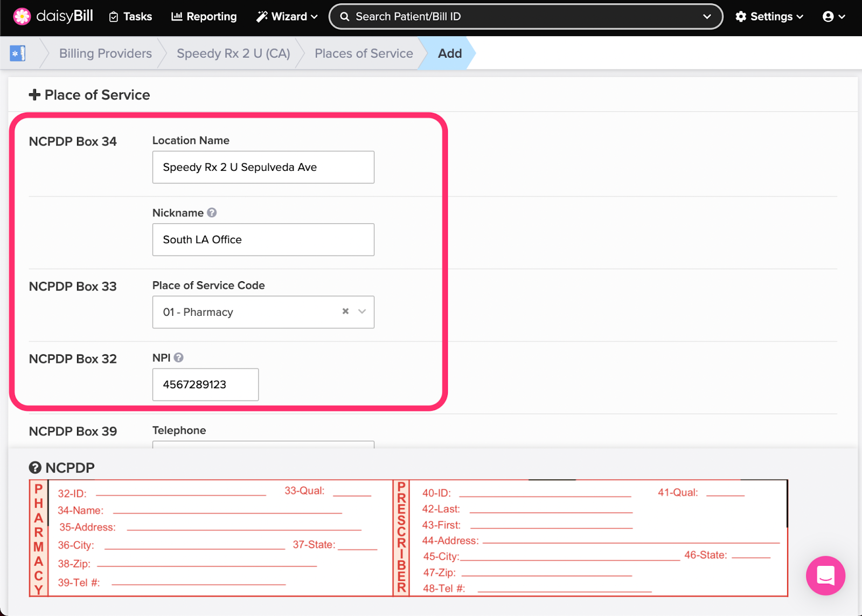
Task: Click the plus icon beside Place of Service
Action: pos(34,95)
